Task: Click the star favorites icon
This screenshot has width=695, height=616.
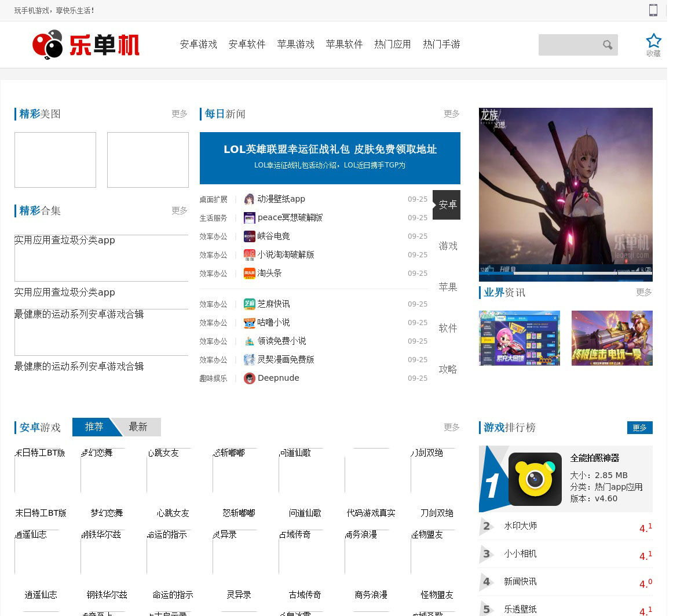Action: 653,41
